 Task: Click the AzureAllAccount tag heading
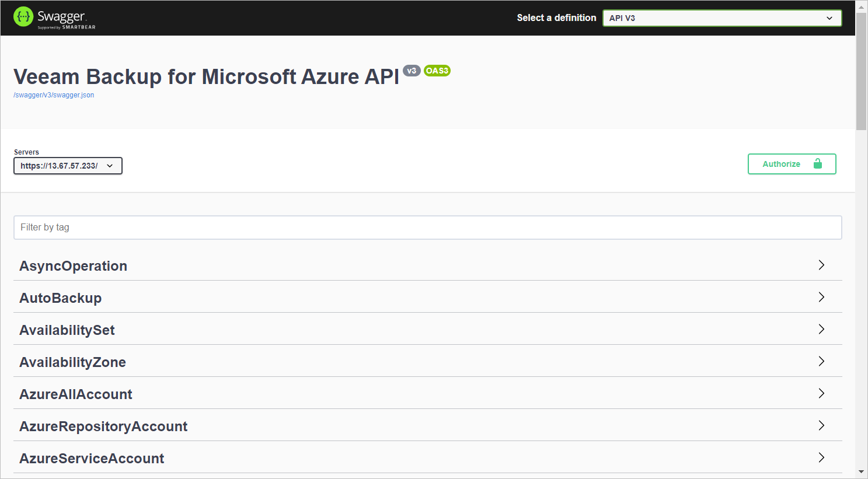coord(76,394)
